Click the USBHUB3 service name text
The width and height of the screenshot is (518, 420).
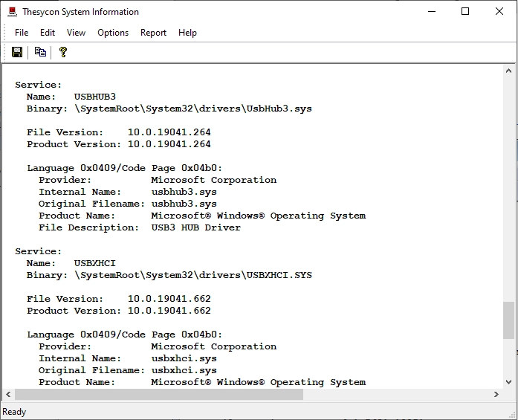coord(95,97)
